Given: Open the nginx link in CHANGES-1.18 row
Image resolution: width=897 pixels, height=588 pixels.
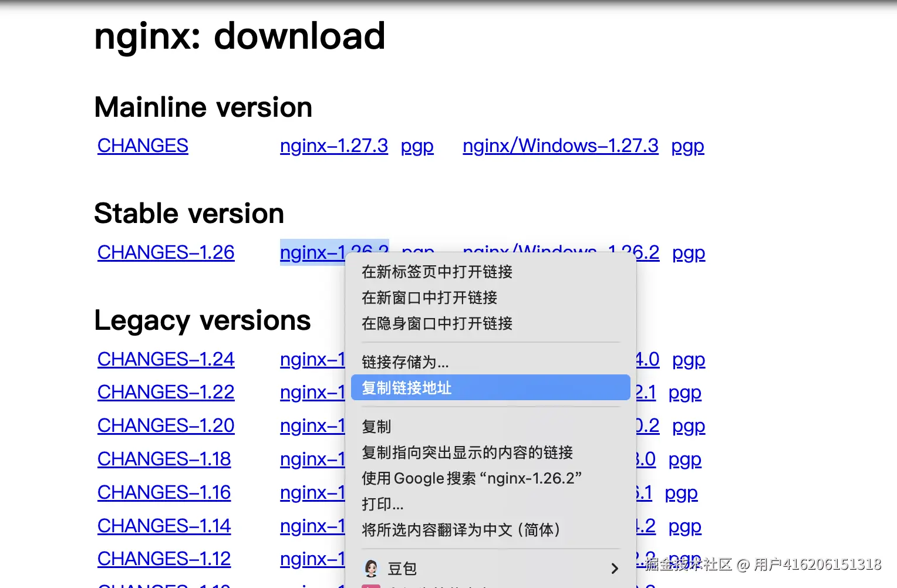Looking at the screenshot, I should tap(312, 459).
